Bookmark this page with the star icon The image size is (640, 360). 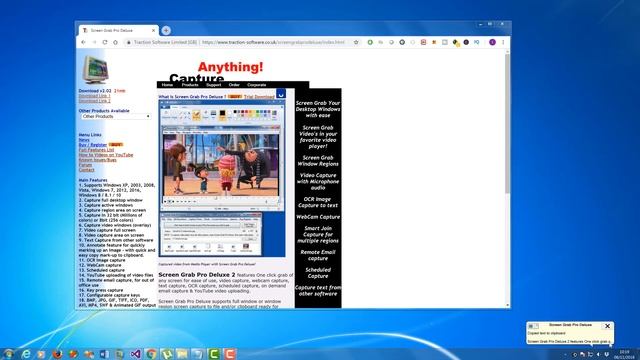356,42
